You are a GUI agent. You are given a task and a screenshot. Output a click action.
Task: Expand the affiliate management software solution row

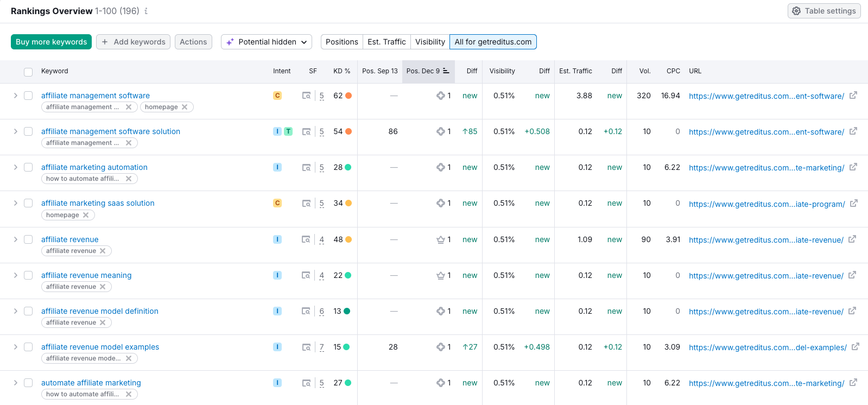click(15, 131)
